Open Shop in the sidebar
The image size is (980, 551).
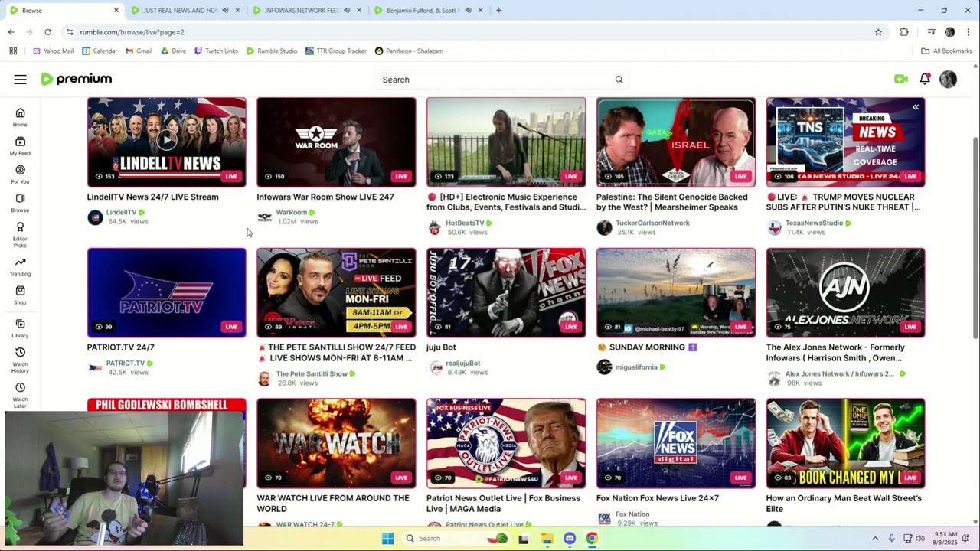pyautogui.click(x=20, y=295)
